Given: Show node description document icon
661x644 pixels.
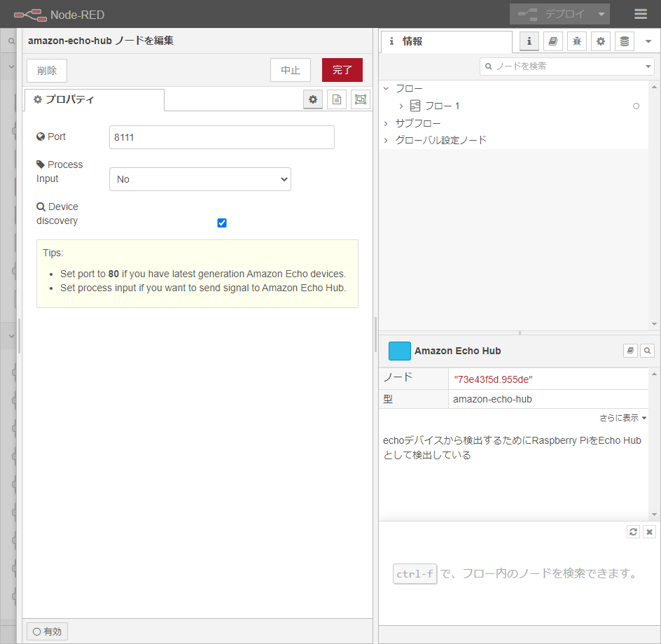Looking at the screenshot, I should pyautogui.click(x=337, y=99).
